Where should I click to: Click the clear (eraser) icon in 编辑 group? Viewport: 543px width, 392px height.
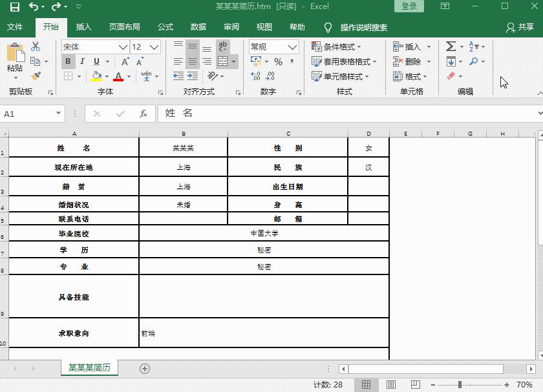coord(449,77)
